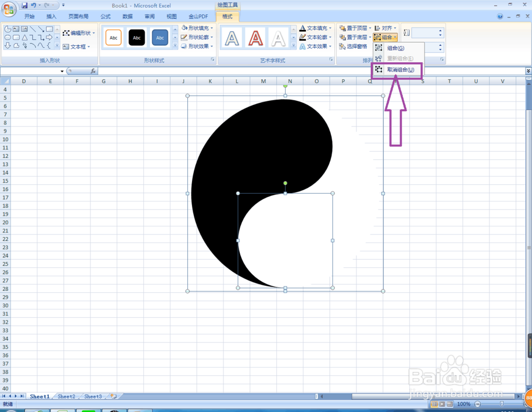Apply the white shadowed WordArt style
Screen dimensions: 532x412
pos(279,38)
